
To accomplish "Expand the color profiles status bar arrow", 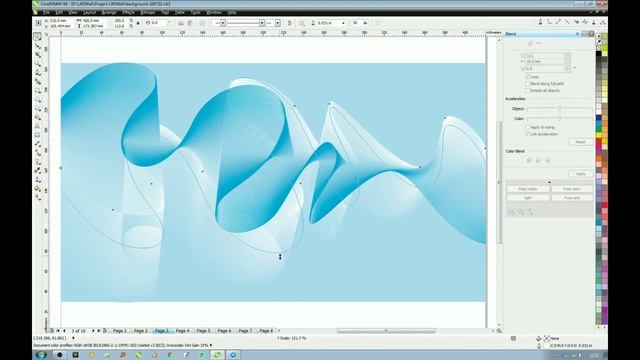I will coord(211,345).
